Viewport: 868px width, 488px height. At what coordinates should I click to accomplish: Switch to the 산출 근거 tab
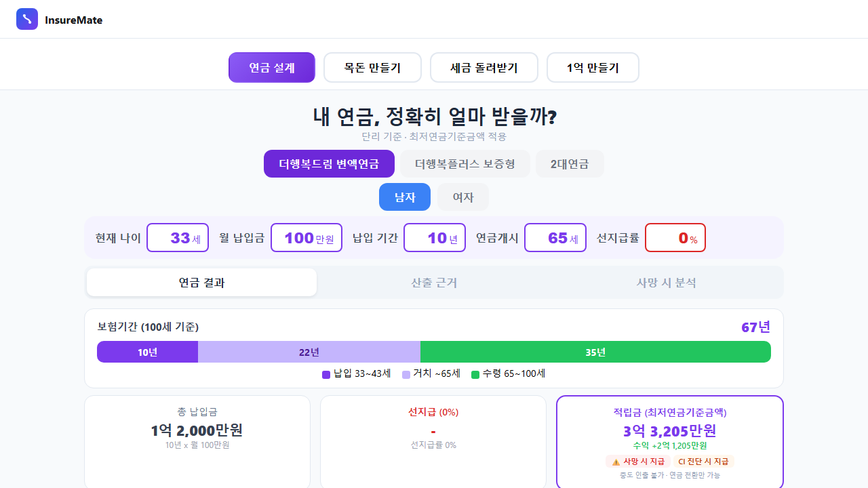[x=433, y=282]
